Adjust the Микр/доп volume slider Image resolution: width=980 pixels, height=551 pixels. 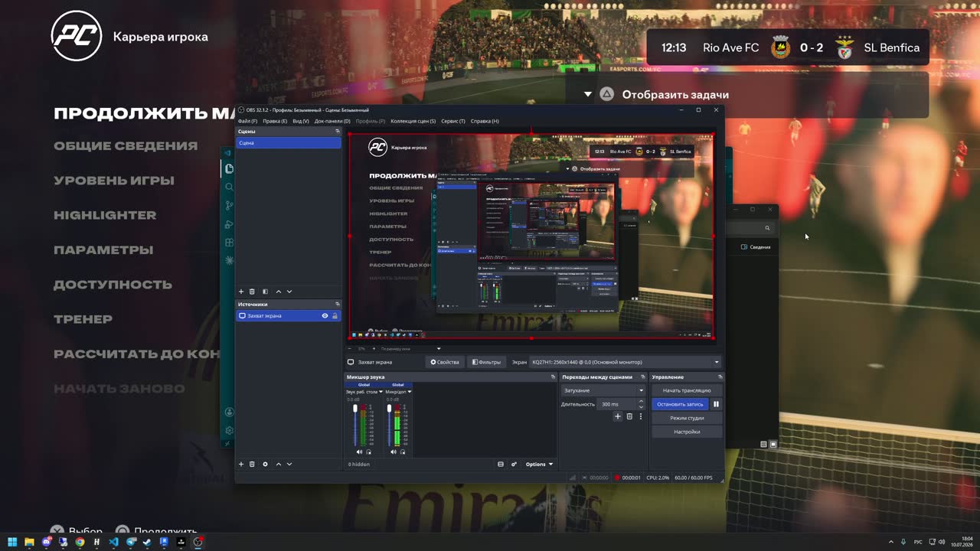click(389, 426)
